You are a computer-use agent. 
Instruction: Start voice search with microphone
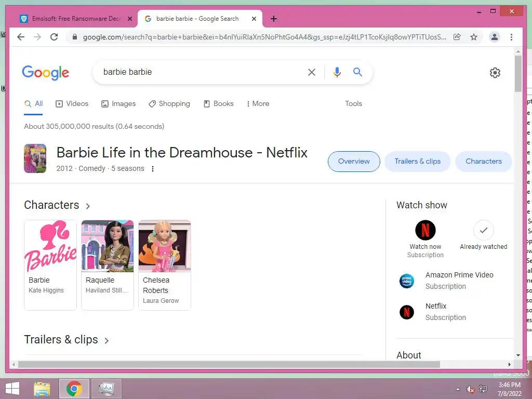pyautogui.click(x=337, y=72)
